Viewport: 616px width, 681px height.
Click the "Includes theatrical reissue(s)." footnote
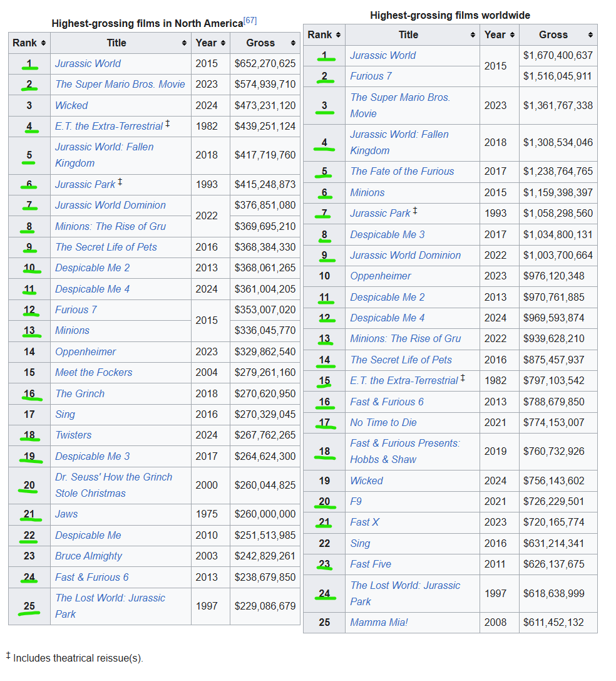pyautogui.click(x=78, y=658)
